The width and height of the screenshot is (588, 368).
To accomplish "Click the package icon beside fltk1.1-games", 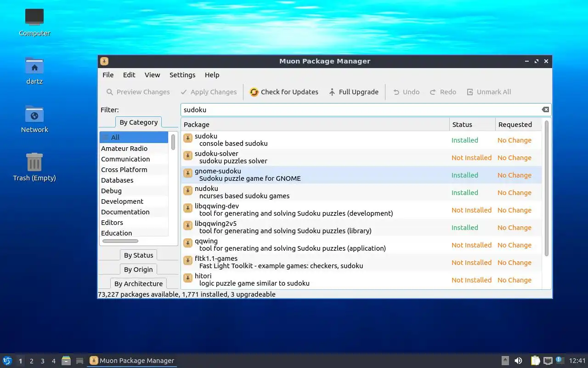I will coord(187,260).
